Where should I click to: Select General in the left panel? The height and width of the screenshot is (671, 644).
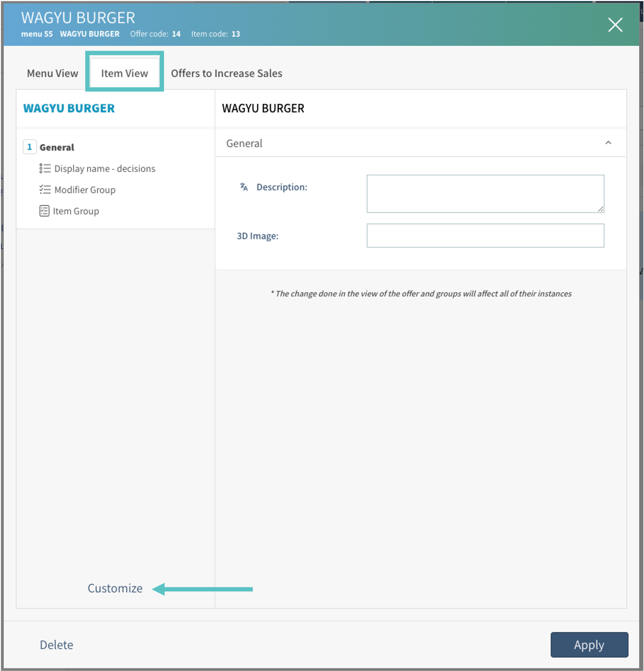click(x=57, y=147)
